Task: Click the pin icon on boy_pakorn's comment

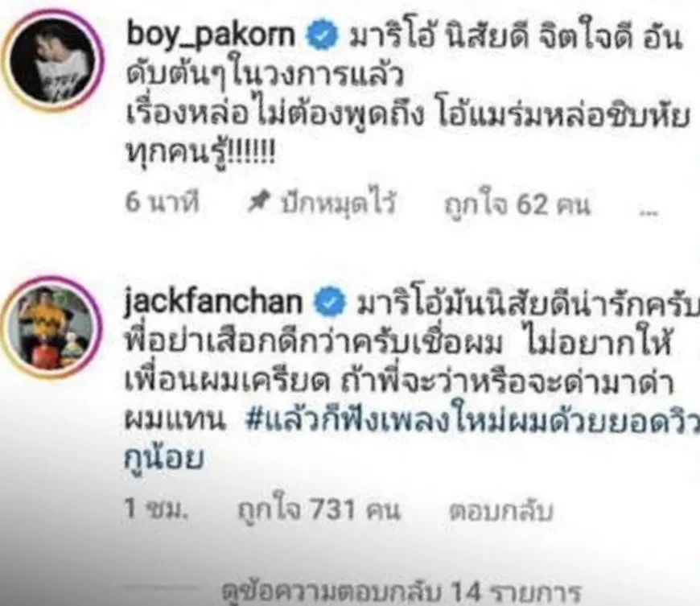Action: pyautogui.click(x=259, y=202)
